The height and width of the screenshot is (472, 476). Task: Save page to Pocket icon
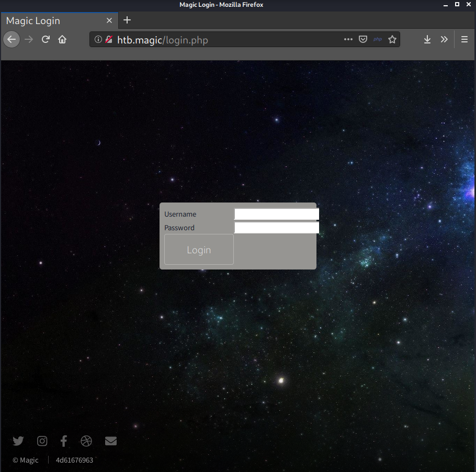[x=363, y=39]
